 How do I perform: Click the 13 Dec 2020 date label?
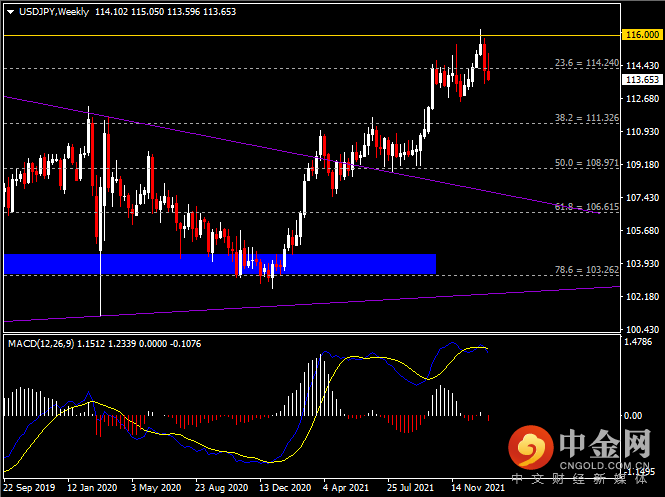pos(285,488)
